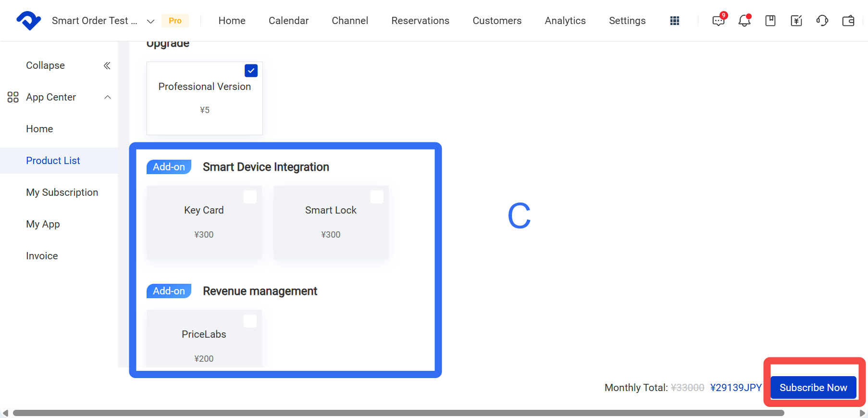
Task: Click the horizontal scrollbar thumb
Action: point(398,413)
